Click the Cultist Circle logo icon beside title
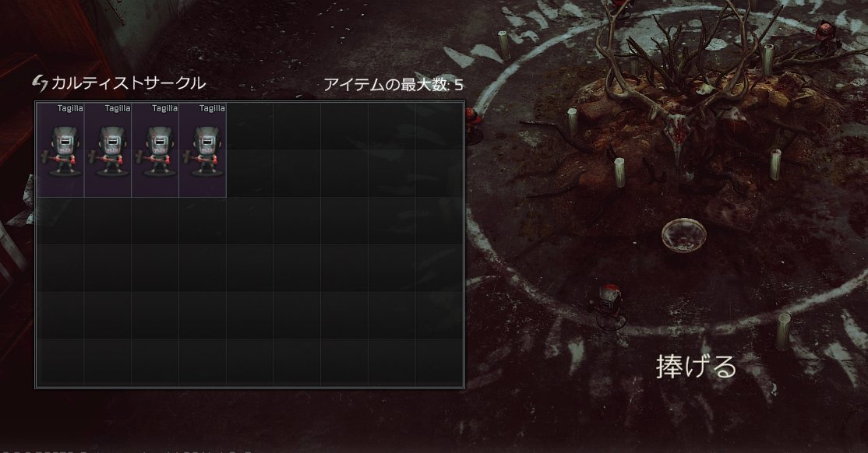The image size is (868, 453). click(41, 83)
